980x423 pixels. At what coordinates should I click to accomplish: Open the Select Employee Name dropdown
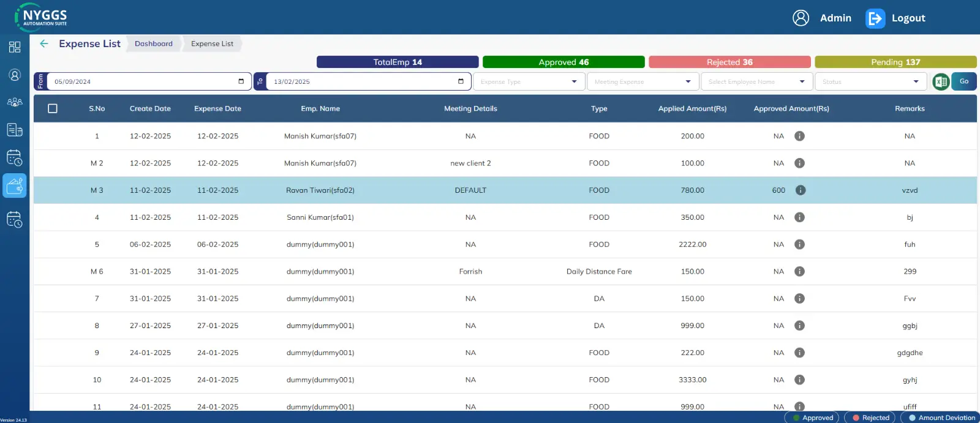756,81
